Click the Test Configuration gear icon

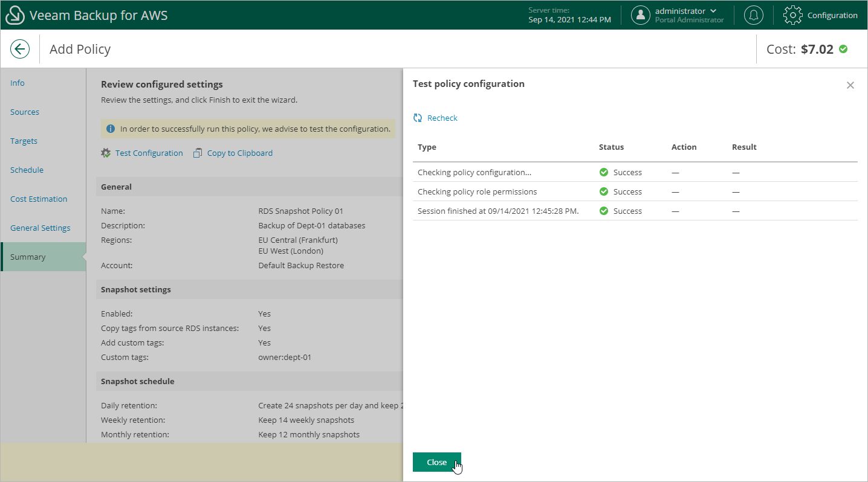[106, 153]
